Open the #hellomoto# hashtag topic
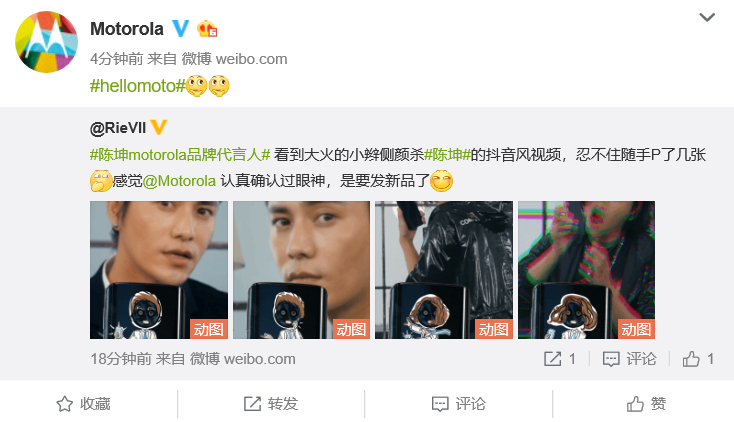Viewport: 734px width, 422px height. click(138, 86)
